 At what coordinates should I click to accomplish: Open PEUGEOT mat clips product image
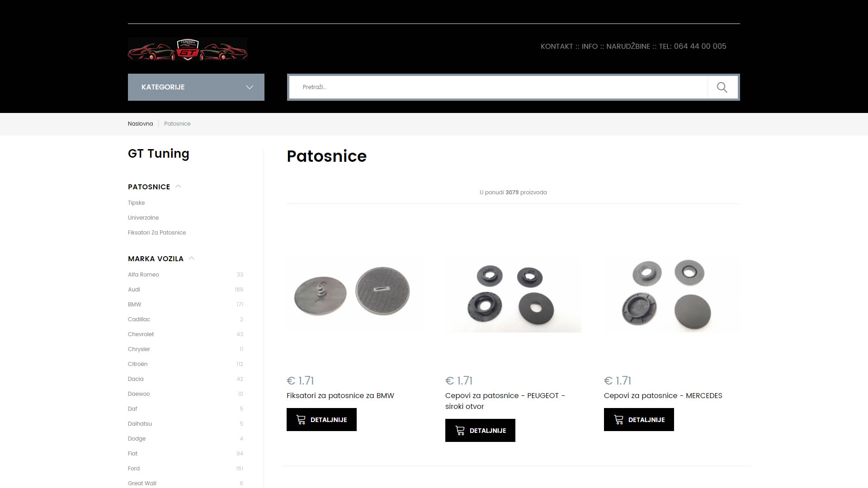tap(513, 294)
